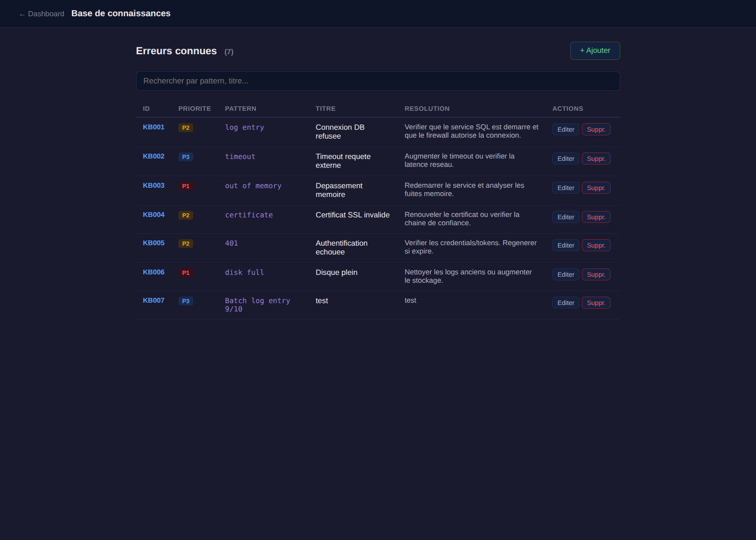Edit the KB002 timeout entry
This screenshot has width=756, height=540.
565,159
